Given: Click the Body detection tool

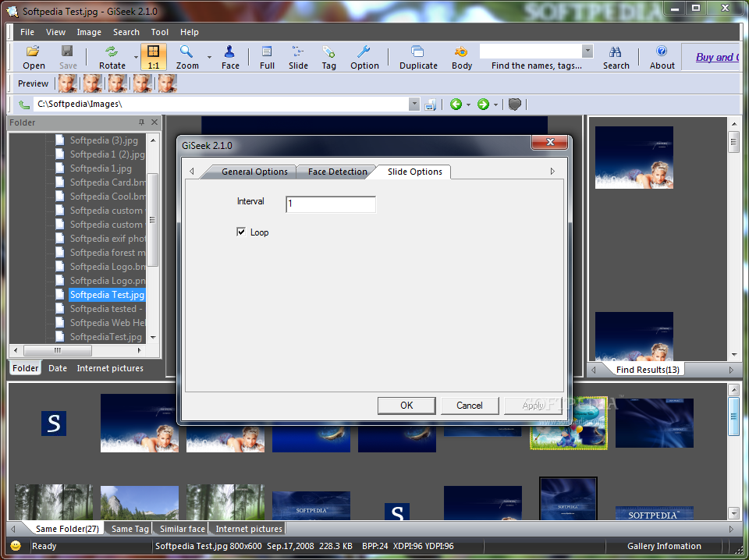Looking at the screenshot, I should (x=462, y=57).
